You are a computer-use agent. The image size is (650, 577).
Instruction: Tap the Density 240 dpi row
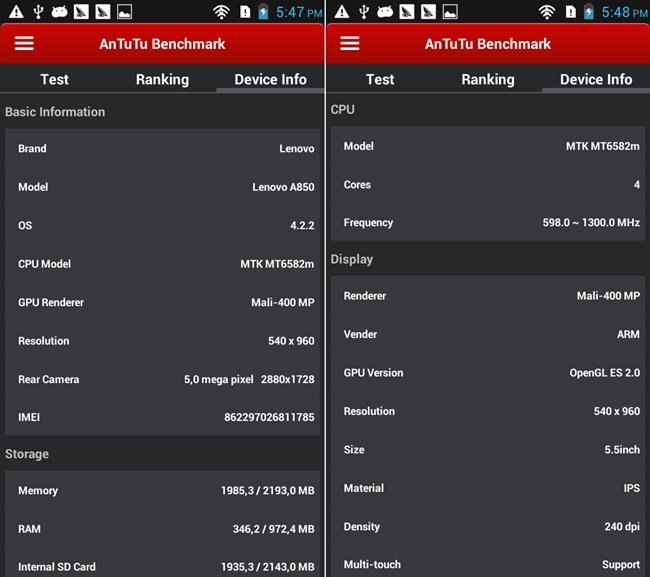pyautogui.click(x=488, y=526)
